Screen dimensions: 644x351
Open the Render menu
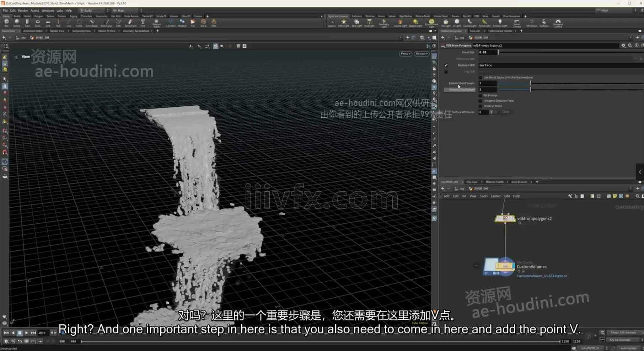pos(23,11)
